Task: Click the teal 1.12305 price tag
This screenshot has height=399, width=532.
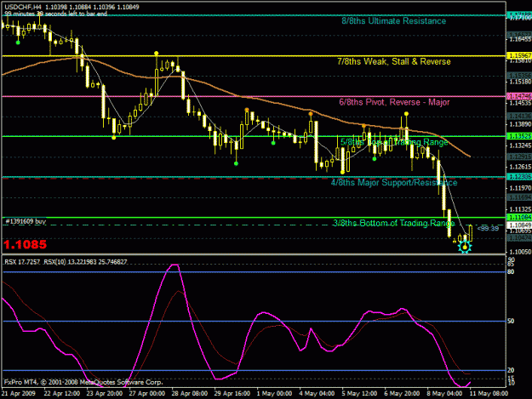Action: pos(519,177)
